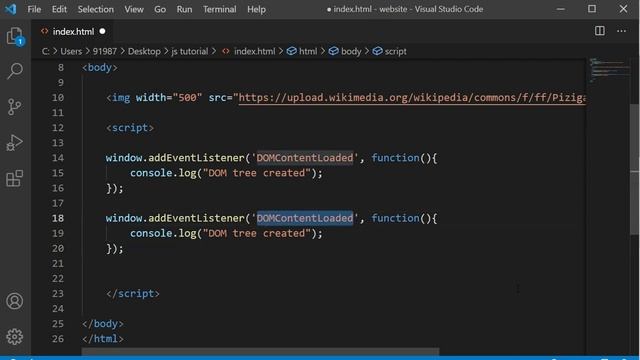
Task: Open the Run and Debug view icon
Action: pos(15,143)
